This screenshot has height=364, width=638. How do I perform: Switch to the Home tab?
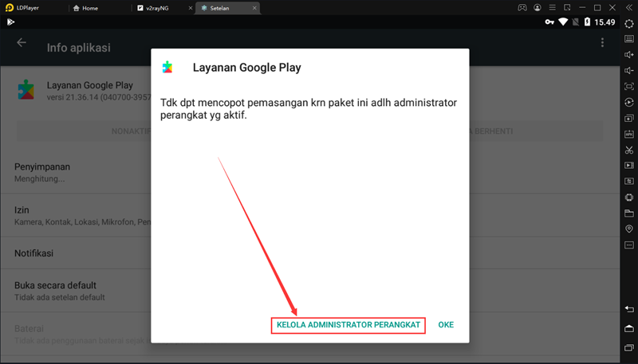[85, 8]
